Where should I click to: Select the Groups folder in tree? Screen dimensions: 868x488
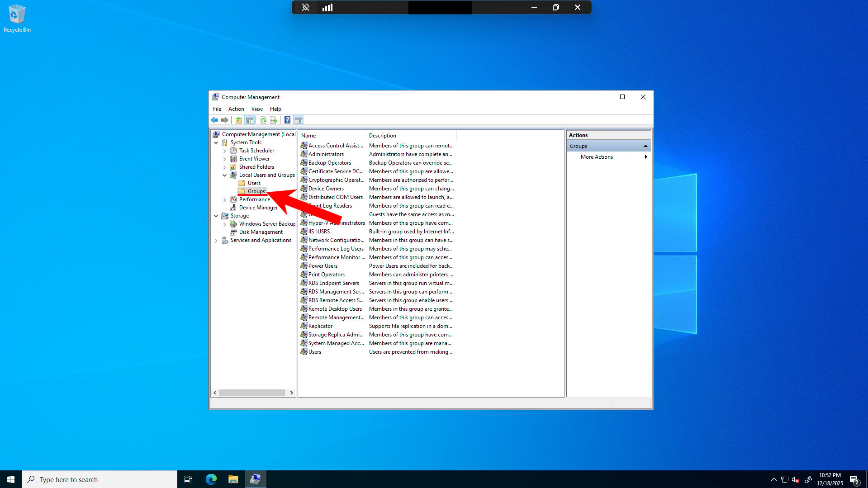pyautogui.click(x=256, y=191)
